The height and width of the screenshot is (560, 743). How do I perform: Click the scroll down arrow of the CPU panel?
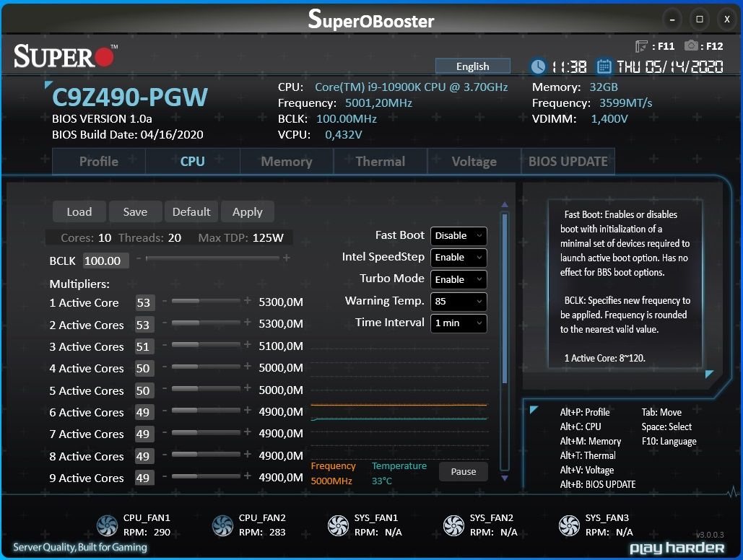point(505,478)
